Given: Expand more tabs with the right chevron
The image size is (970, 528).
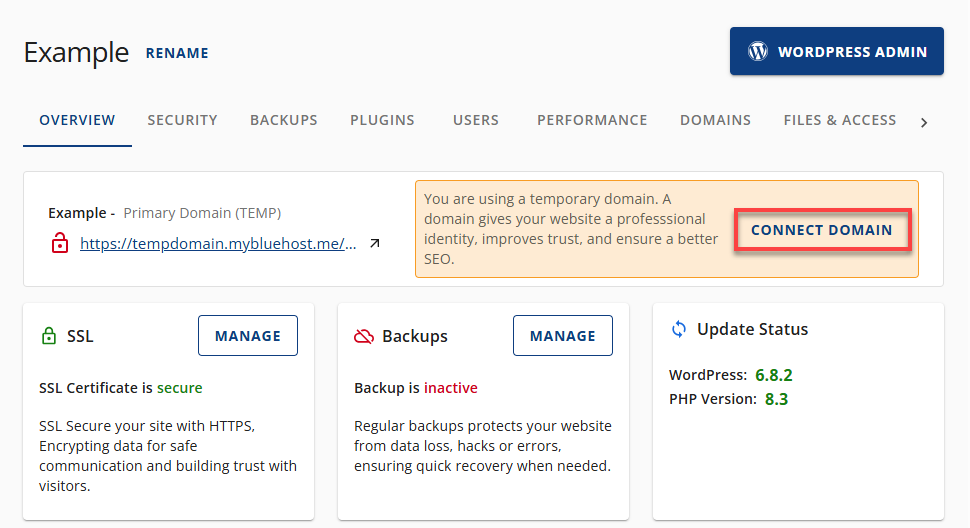Looking at the screenshot, I should click(924, 122).
